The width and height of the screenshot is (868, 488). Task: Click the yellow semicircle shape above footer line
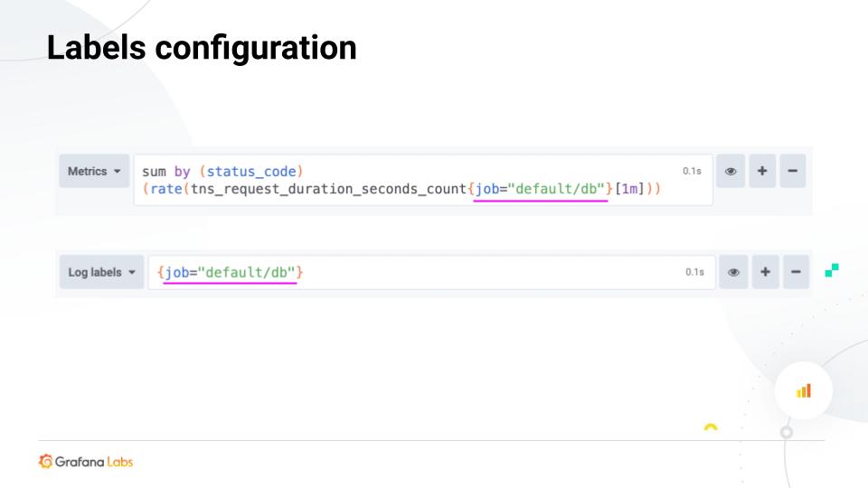point(711,427)
